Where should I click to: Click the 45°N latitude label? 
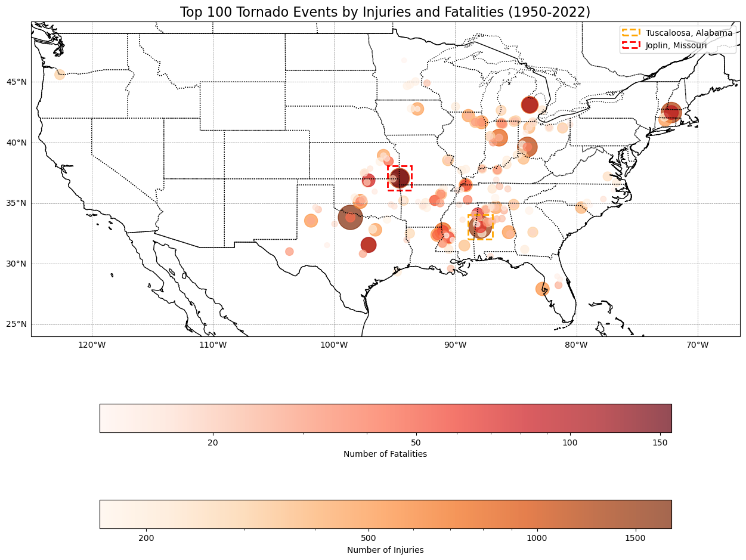pyautogui.click(x=17, y=82)
